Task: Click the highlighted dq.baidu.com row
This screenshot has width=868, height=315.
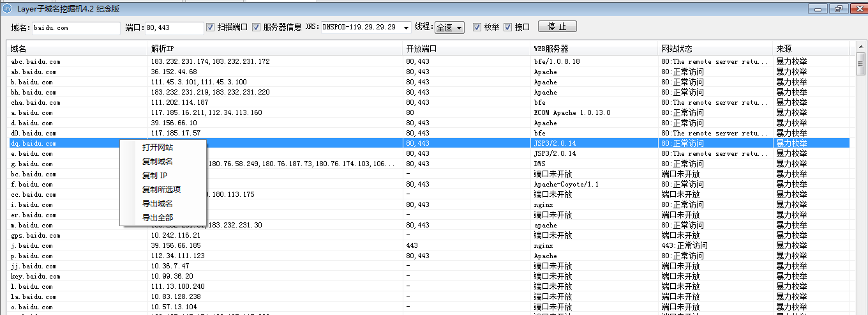Action: pyautogui.click(x=428, y=143)
